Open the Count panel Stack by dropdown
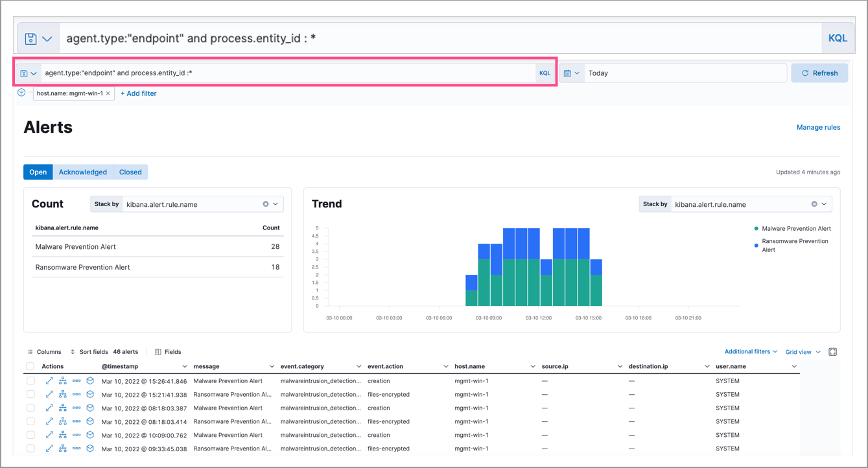The height and width of the screenshot is (468, 868). click(x=275, y=204)
